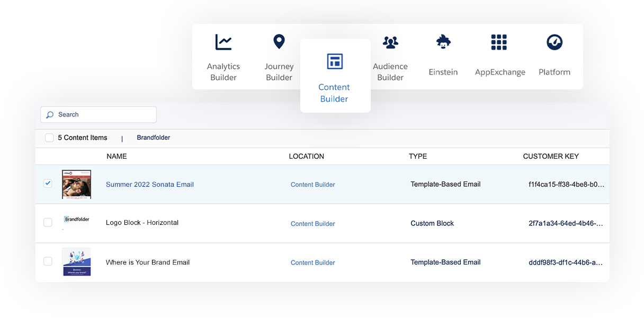Screen dimensions: 644x318
Task: Click the customer key starting f1f4ca15
Action: point(566,185)
